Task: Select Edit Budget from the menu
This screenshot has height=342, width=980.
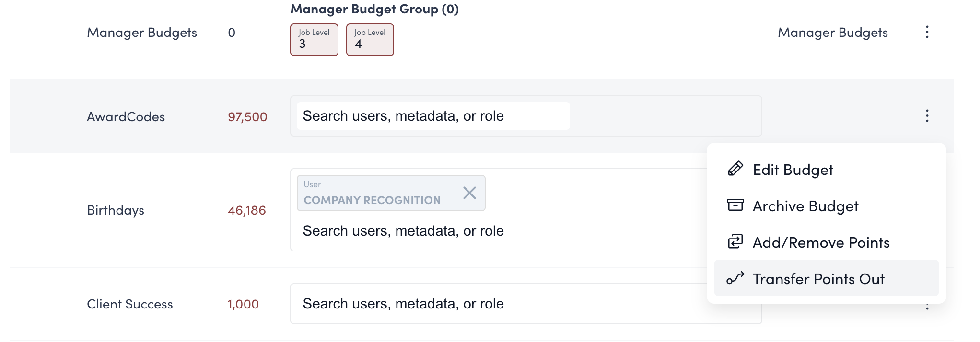Action: 793,170
